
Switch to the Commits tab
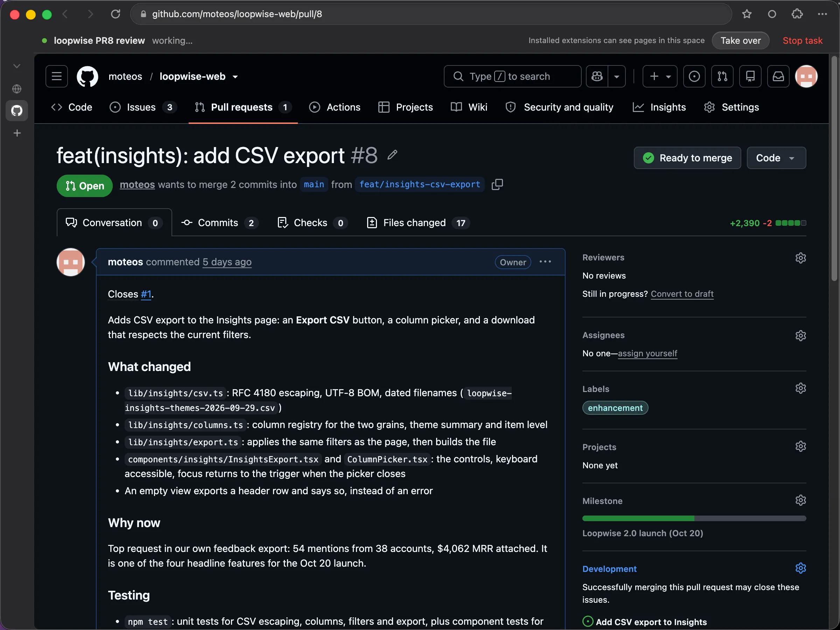coord(219,223)
